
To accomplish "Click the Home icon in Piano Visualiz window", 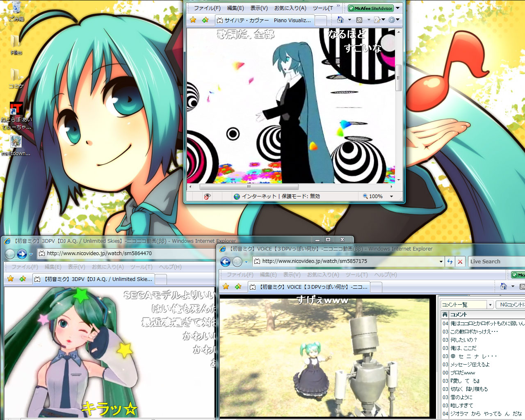I will pyautogui.click(x=340, y=20).
